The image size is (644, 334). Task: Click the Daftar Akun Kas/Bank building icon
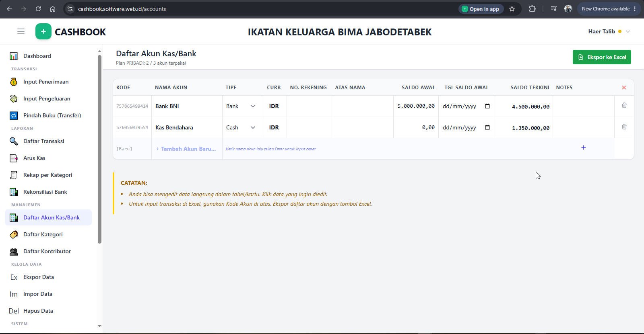click(x=14, y=217)
